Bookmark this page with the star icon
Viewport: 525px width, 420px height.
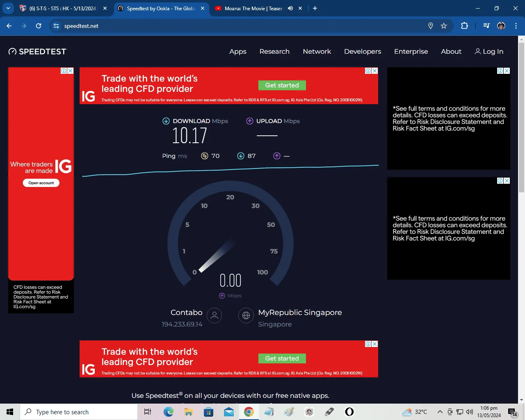click(444, 26)
